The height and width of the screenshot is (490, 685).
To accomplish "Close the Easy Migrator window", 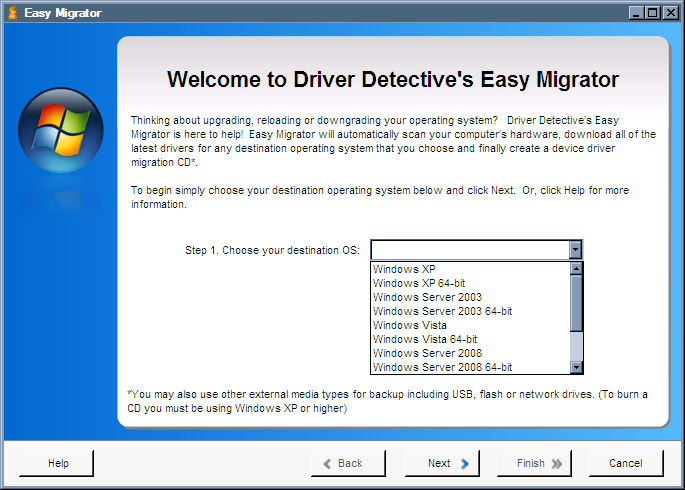I will pyautogui.click(x=670, y=13).
